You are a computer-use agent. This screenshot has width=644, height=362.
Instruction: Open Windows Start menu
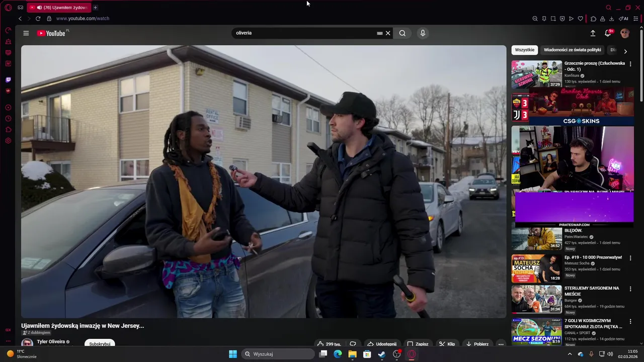[x=233, y=354]
